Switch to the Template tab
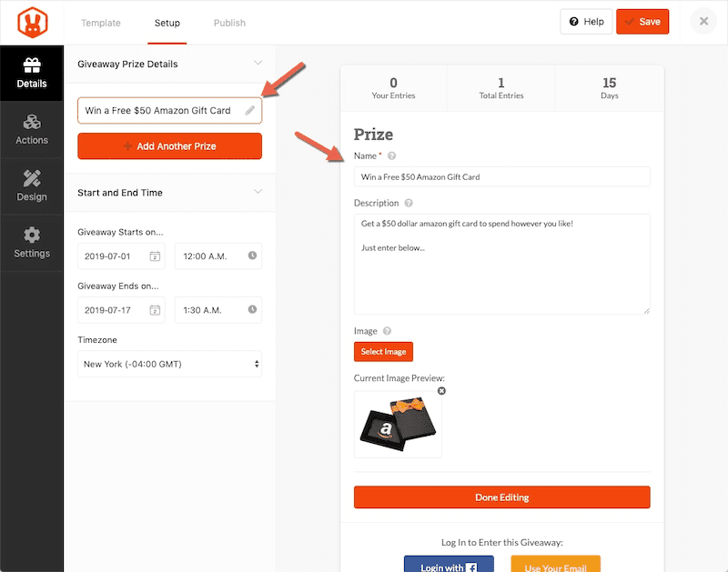This screenshot has width=728, height=572. coord(100,23)
